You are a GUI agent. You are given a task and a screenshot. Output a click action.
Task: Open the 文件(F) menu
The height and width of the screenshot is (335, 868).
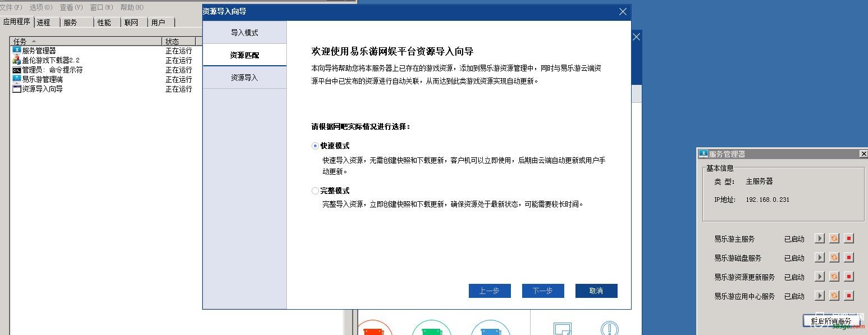click(11, 7)
